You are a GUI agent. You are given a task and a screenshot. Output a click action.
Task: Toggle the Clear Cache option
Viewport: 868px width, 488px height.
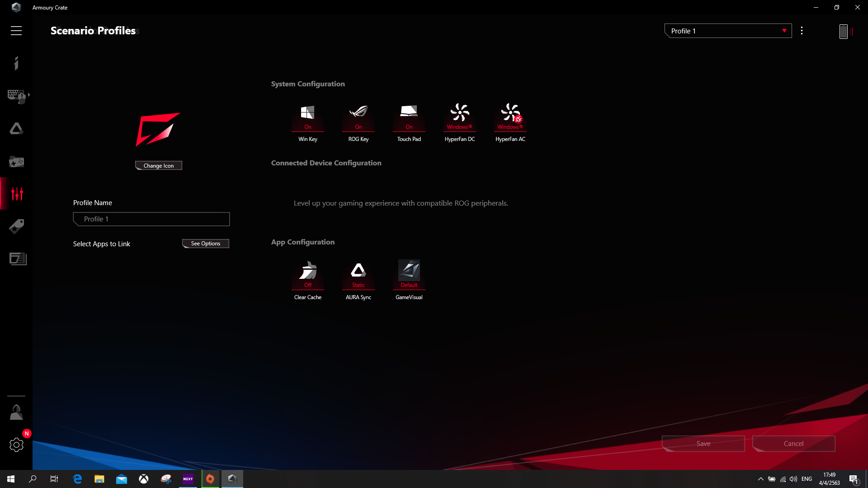[308, 281]
